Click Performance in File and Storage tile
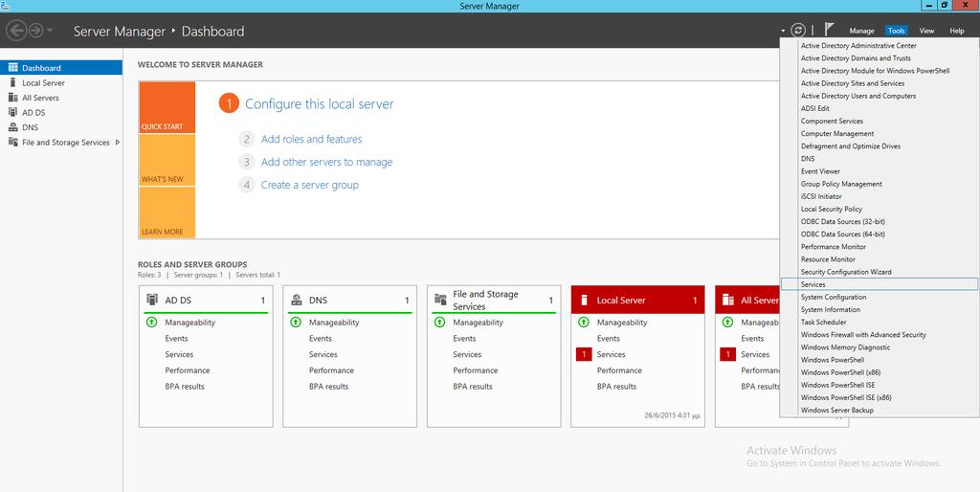This screenshot has height=492, width=980. (475, 370)
